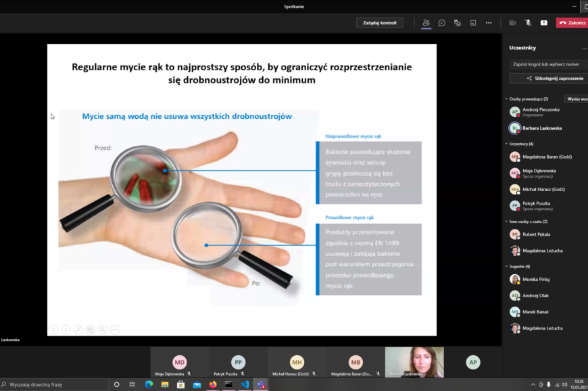Click zoom magnifier icon on slide controls

103,330
